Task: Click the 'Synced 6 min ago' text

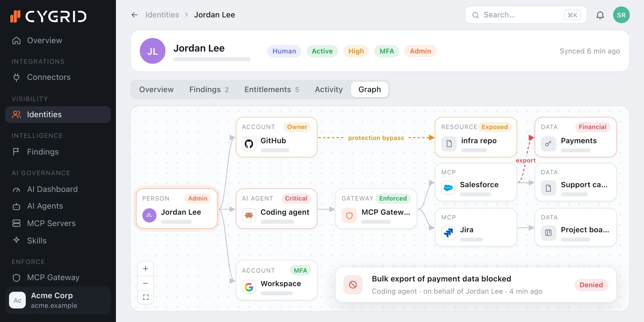Action: point(590,51)
